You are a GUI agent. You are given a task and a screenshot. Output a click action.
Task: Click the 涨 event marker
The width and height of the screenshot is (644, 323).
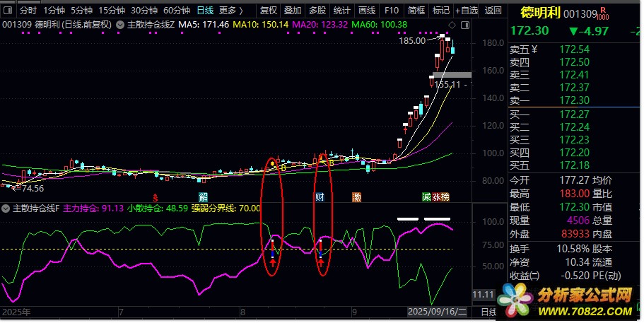coord(435,197)
